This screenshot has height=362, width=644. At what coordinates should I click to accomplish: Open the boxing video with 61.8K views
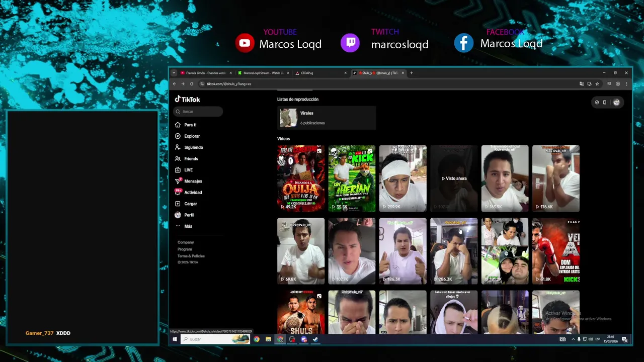[x=556, y=251]
